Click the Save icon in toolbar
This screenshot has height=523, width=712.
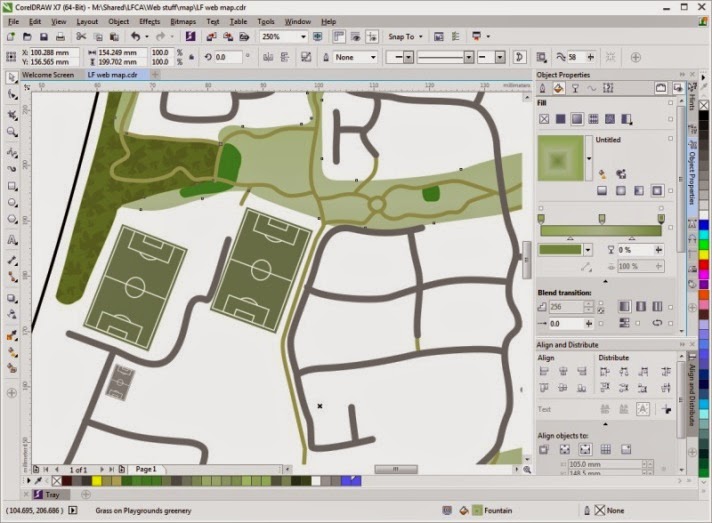pyautogui.click(x=44, y=37)
